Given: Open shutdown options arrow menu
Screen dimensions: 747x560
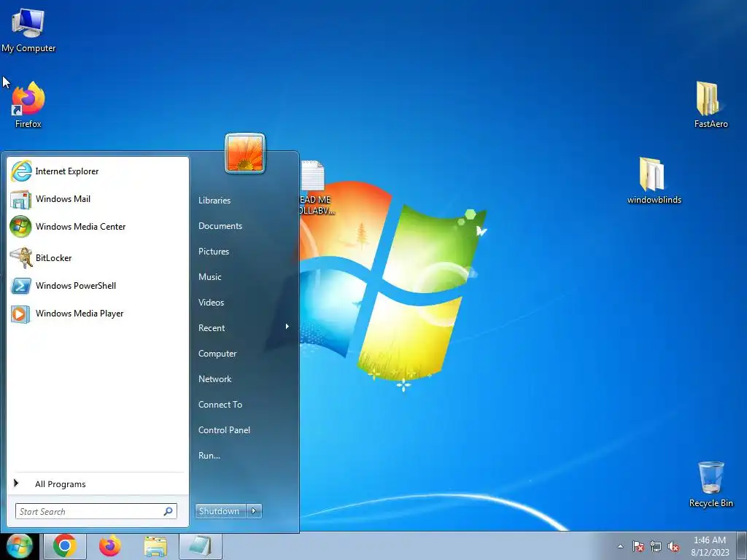Looking at the screenshot, I should point(254,511).
